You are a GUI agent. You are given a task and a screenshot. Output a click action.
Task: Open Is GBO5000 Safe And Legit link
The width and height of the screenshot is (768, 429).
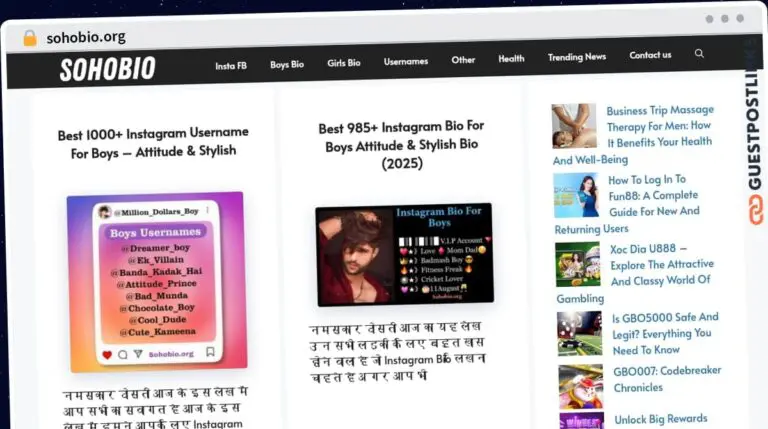coord(664,333)
